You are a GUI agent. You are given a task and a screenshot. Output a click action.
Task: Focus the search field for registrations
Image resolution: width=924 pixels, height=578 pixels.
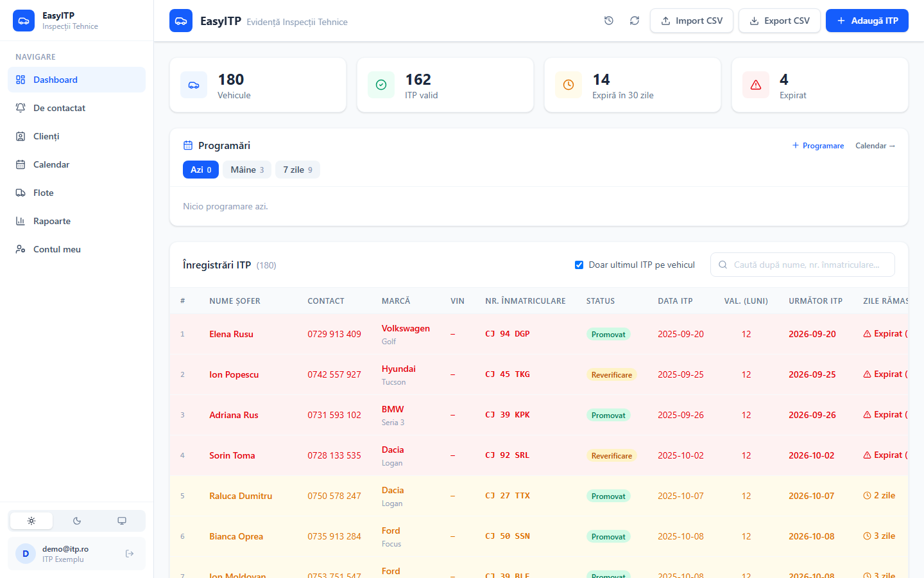point(803,265)
